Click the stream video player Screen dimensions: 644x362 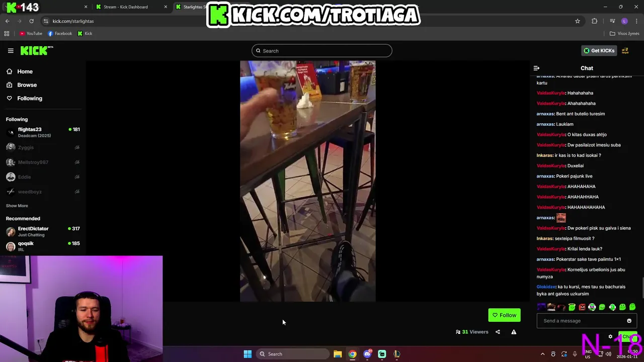click(x=307, y=181)
